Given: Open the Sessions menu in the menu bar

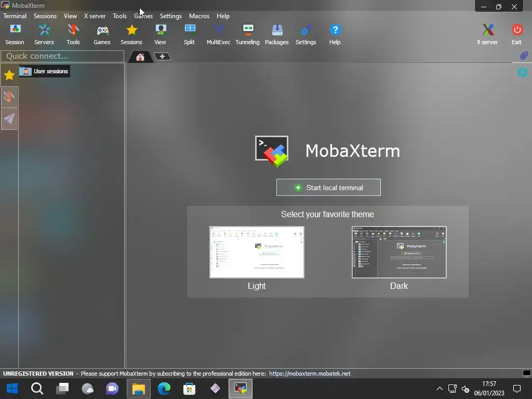Looking at the screenshot, I should 45,16.
